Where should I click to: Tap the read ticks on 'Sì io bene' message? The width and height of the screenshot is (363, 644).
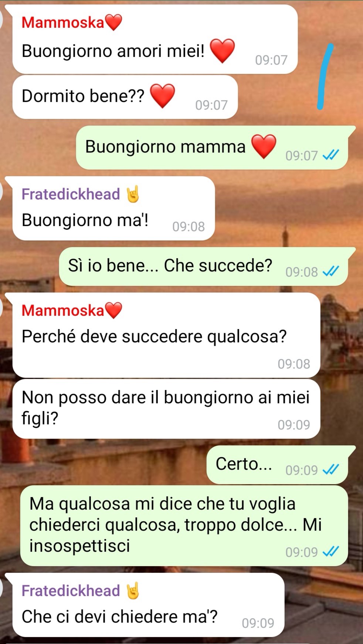[x=330, y=272]
